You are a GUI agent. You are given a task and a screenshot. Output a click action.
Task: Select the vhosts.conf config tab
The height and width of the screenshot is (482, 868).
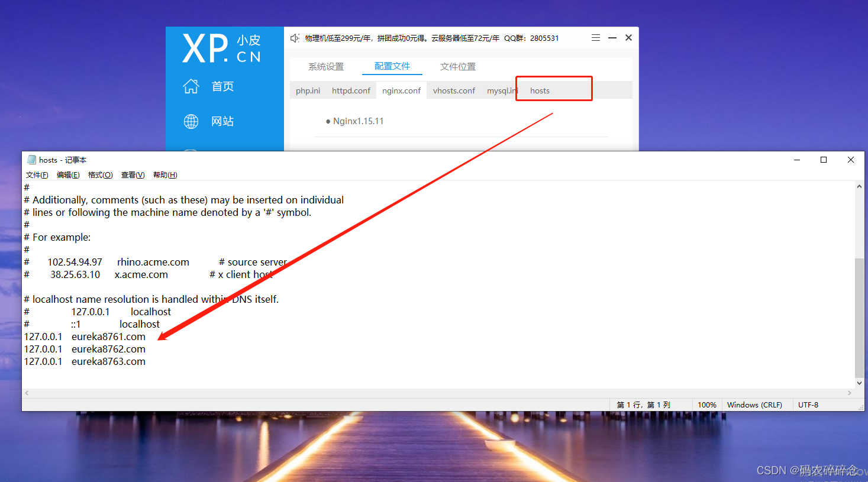coord(454,90)
